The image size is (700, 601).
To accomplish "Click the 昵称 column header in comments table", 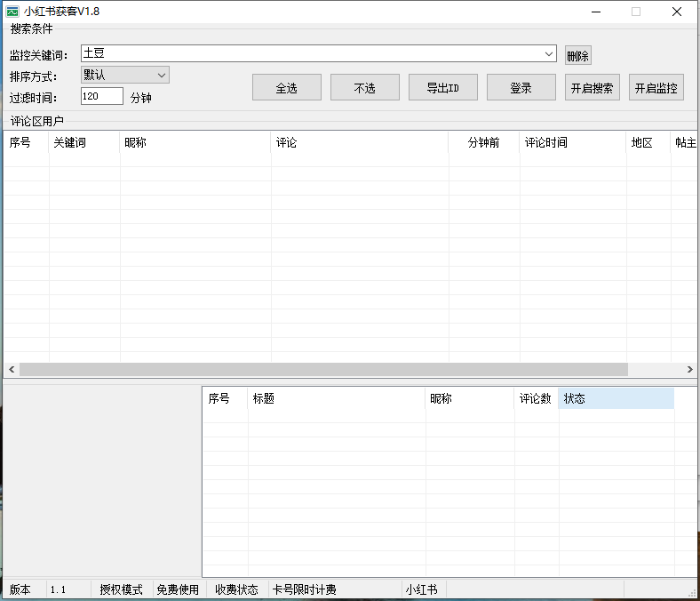I will 194,143.
